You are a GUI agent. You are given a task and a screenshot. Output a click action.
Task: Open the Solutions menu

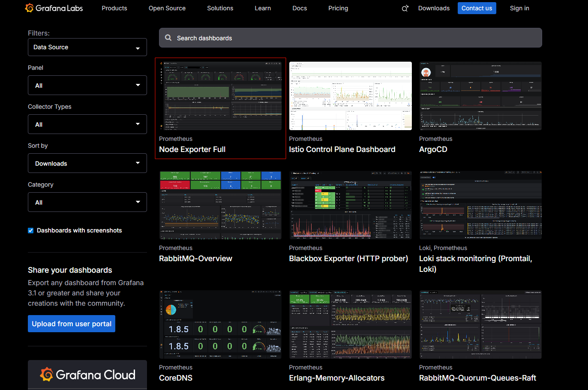tap(220, 8)
